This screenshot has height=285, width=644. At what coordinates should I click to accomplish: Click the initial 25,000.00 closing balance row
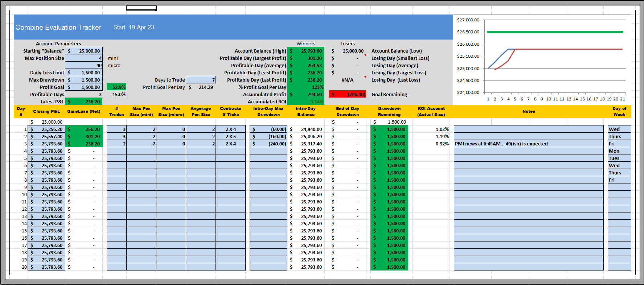click(46, 122)
